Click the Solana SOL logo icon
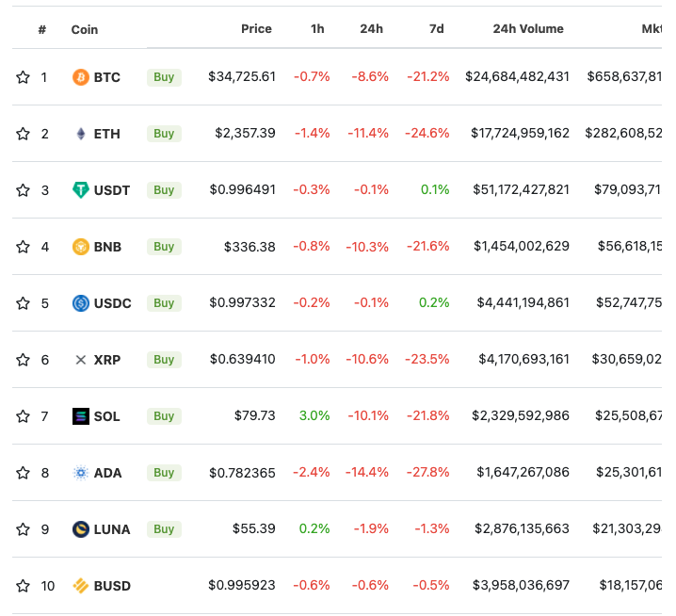 click(x=81, y=416)
